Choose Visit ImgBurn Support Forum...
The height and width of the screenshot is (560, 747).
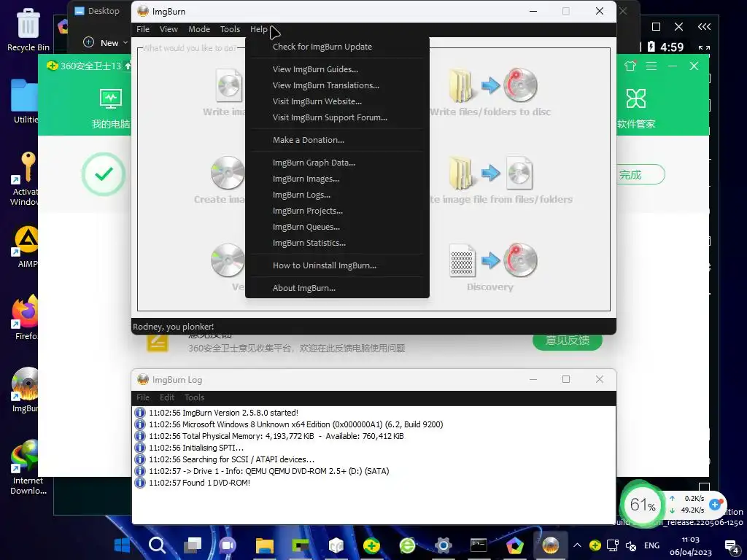coord(330,117)
